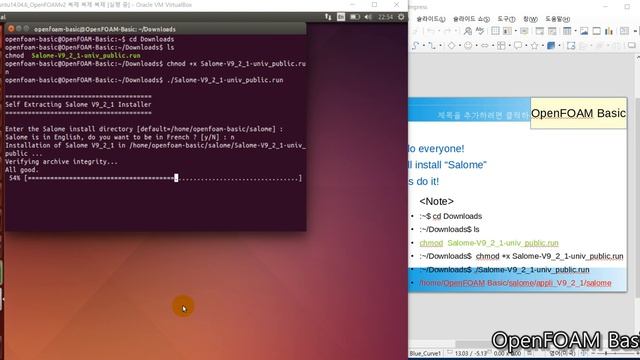Open the 도움말(H) menu in Impress
Screen dimensions: 640x360
(x=557, y=19)
